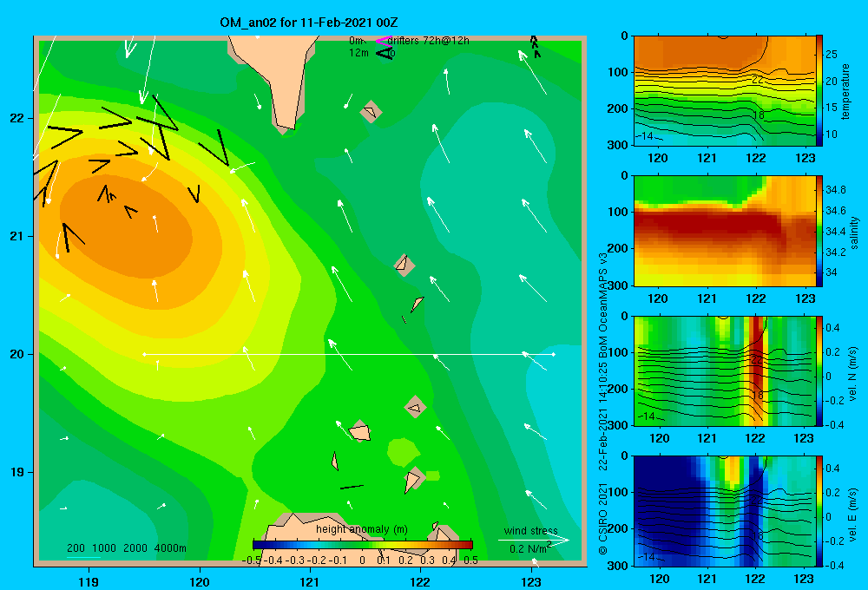Click latitude label 19 on main map
Screen dimensions: 868x590
point(16,472)
